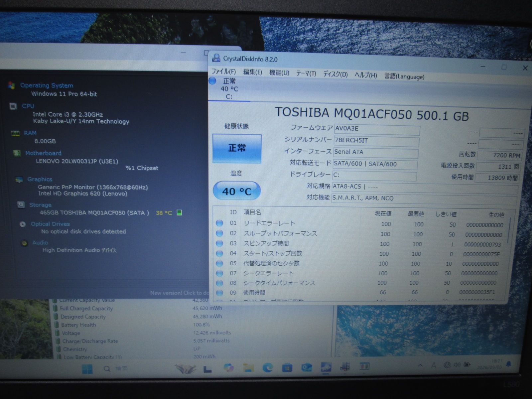Click the serial number field 78ERCH5IT
Image resolution: width=532 pixels, height=399 pixels.
tap(376, 141)
